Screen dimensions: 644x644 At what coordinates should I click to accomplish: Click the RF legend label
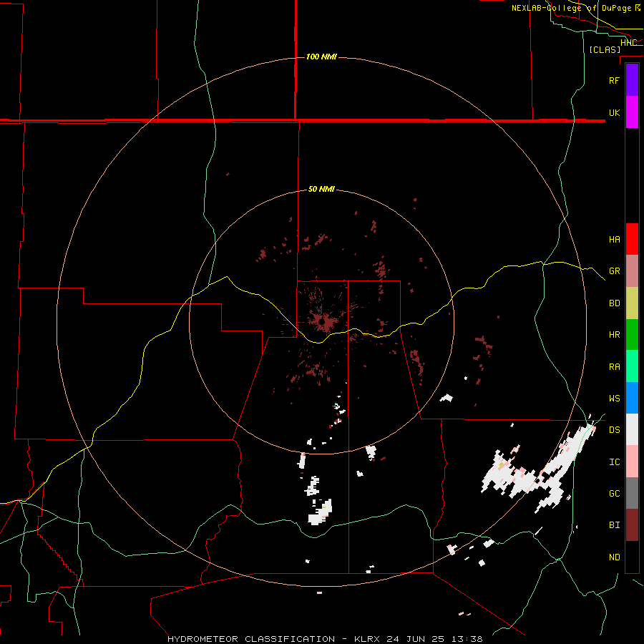(x=614, y=80)
